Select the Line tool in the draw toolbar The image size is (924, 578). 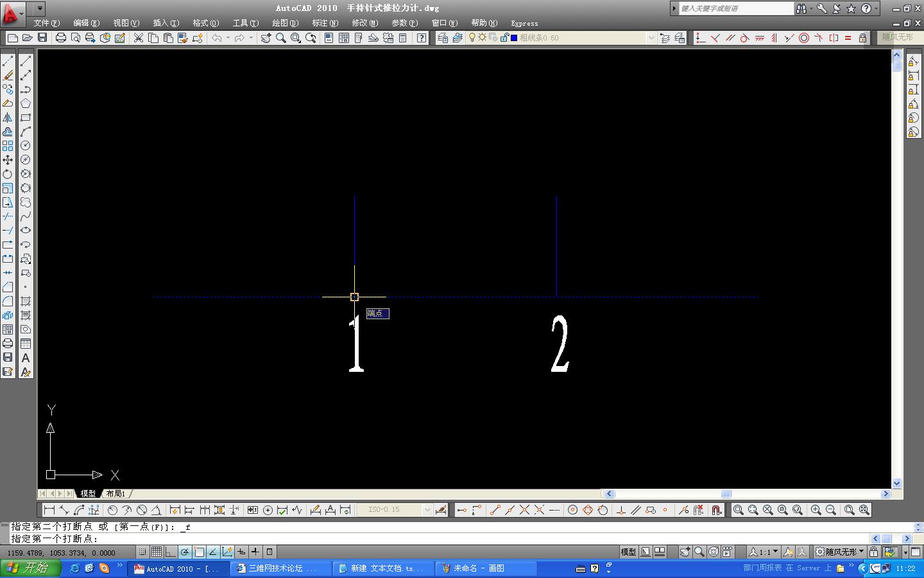[x=26, y=61]
